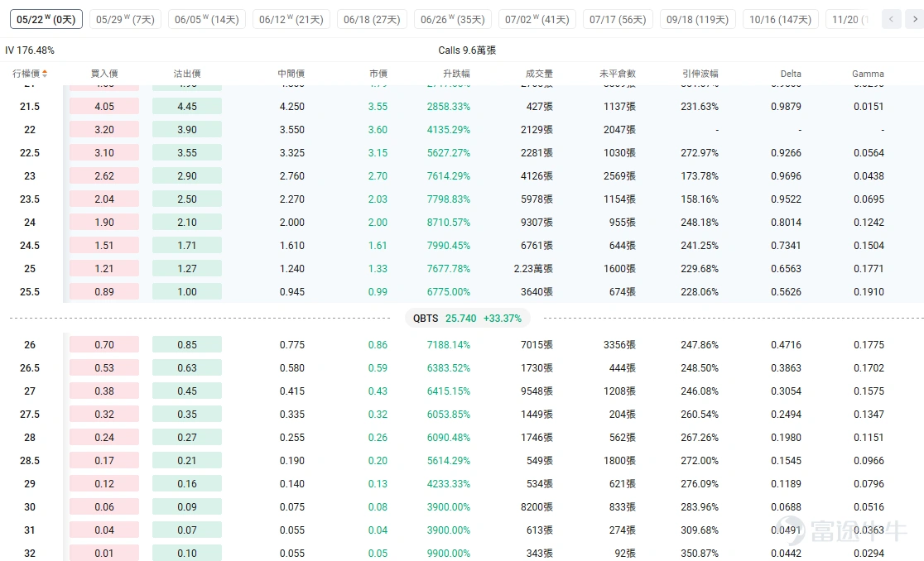924x561 pixels.
Task: Select the 10/16 (147天) expiry tab
Action: click(780, 19)
